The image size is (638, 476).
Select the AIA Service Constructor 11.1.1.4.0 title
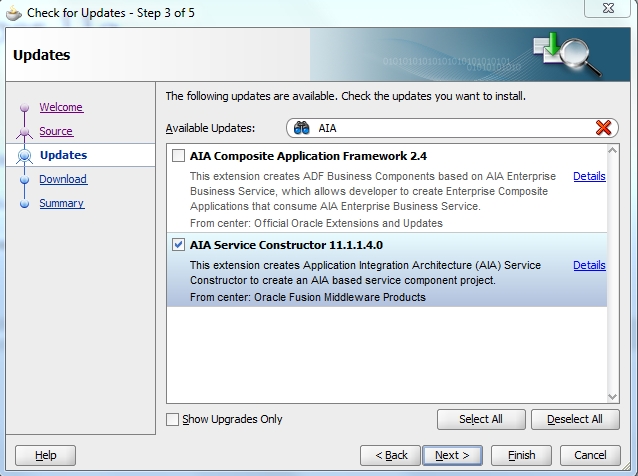(286, 245)
